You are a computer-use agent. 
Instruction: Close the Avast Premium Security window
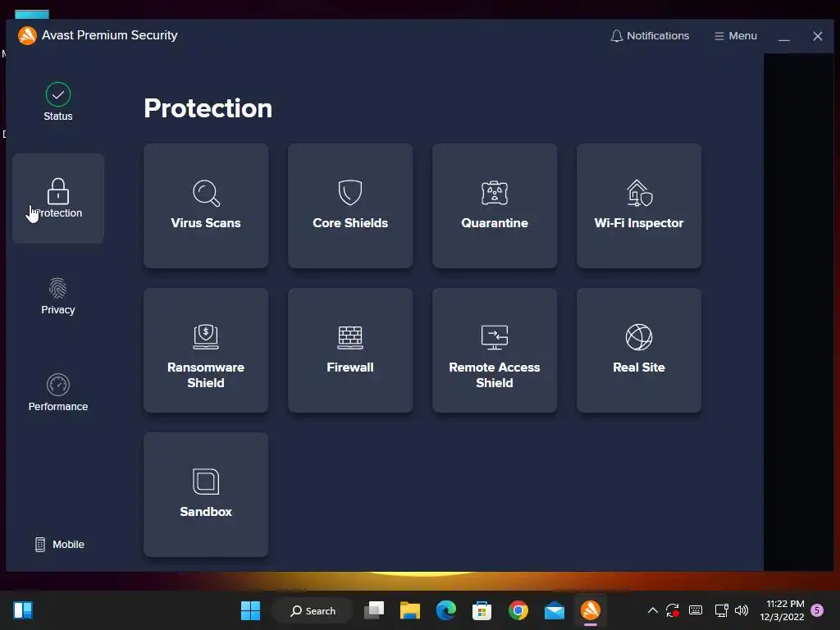[x=818, y=36]
